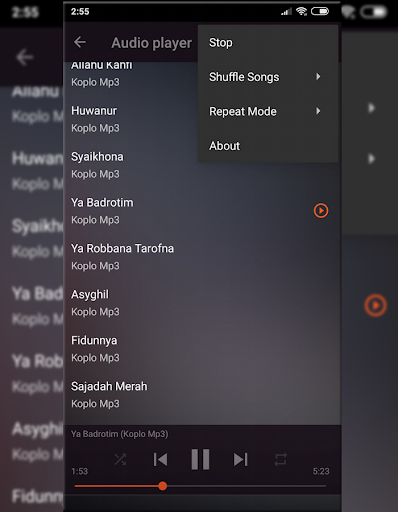Image resolution: width=398 pixels, height=512 pixels.
Task: Skip to the next track
Action: point(240,459)
